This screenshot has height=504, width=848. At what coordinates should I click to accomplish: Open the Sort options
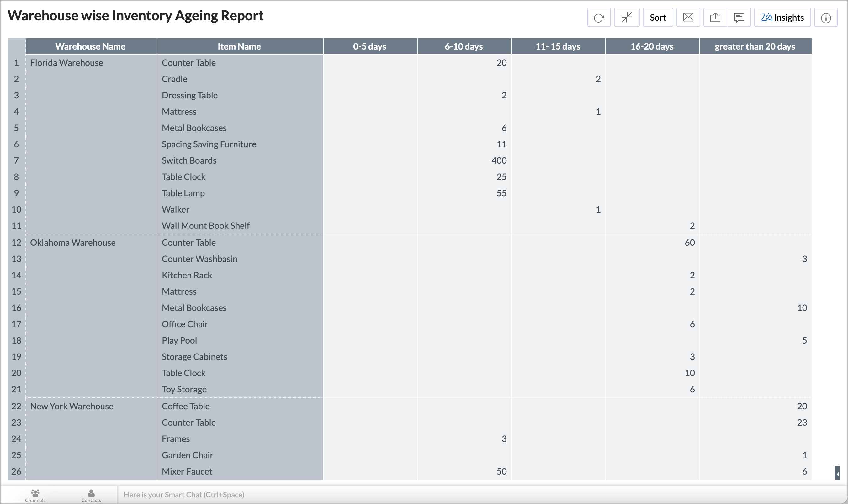tap(657, 17)
